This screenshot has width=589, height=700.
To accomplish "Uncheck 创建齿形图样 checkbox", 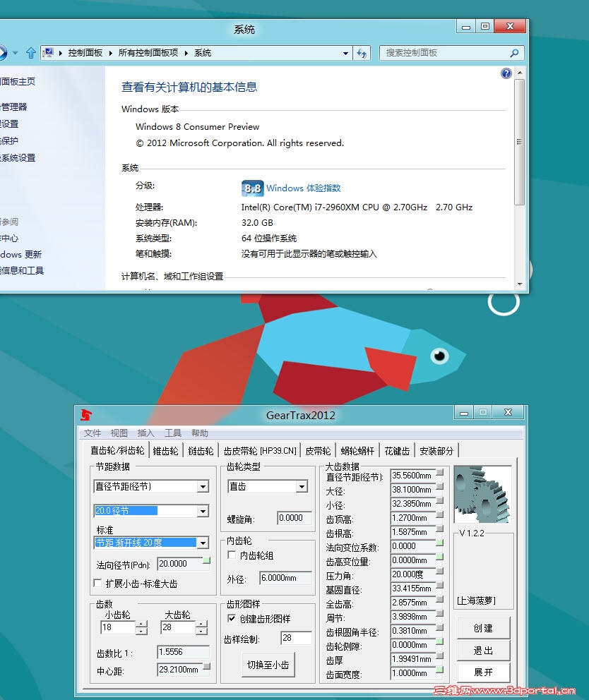I will click(x=232, y=618).
